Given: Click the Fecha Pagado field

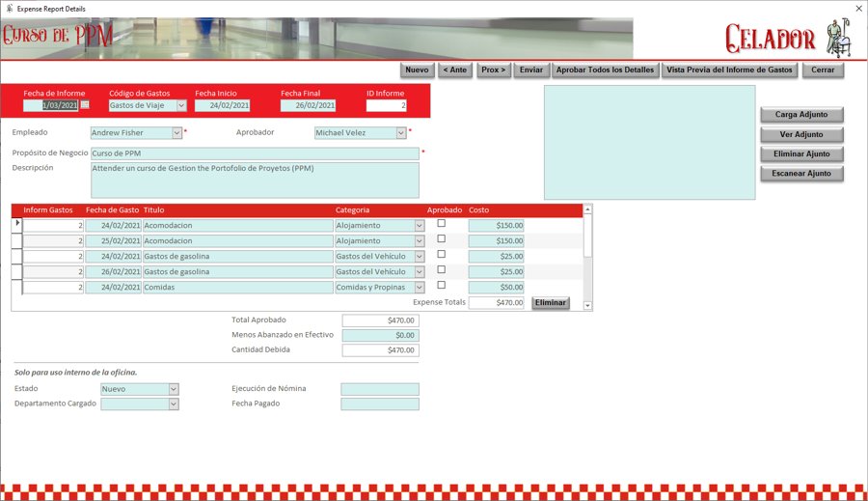Looking at the screenshot, I should coord(380,404).
